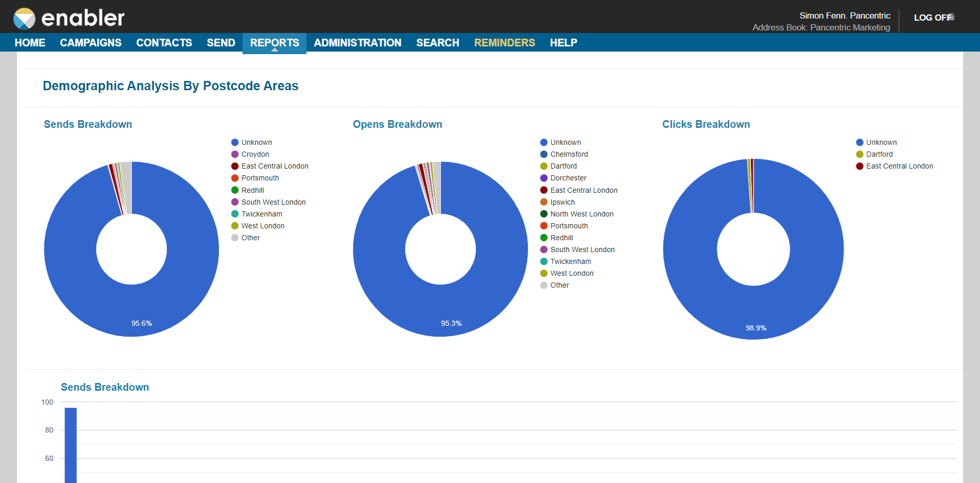Viewport: 980px width, 483px height.
Task: Click the tall blue bar in Sends bar chart
Action: (71, 445)
